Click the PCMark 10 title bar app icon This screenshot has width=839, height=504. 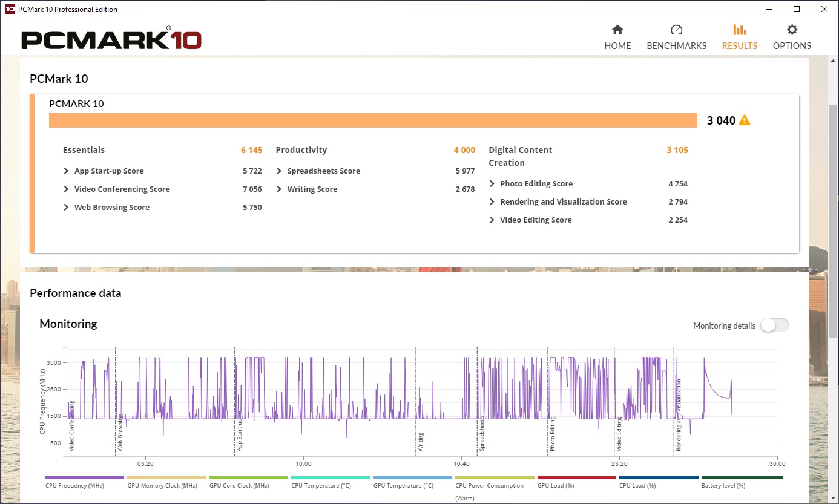click(x=9, y=9)
